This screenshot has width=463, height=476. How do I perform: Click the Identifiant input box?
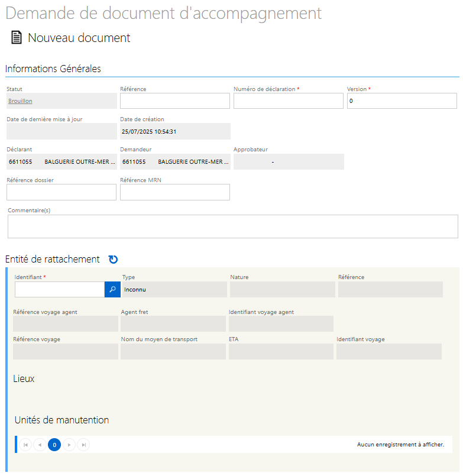coord(60,289)
